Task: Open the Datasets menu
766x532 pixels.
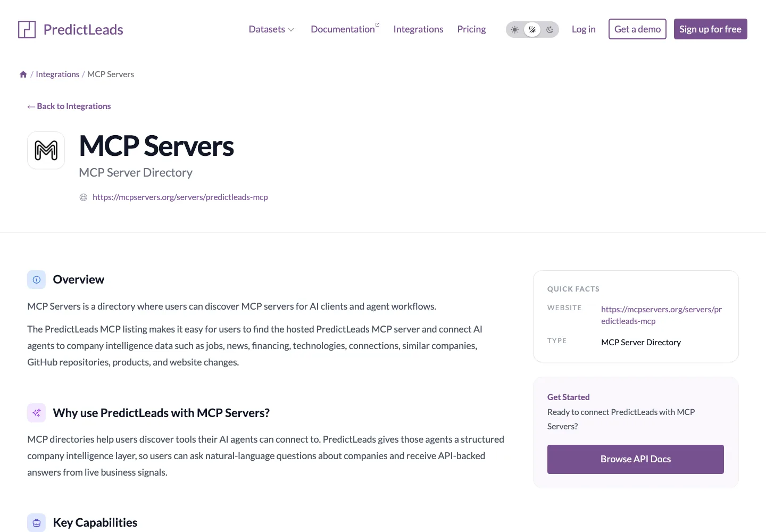Action: point(271,29)
